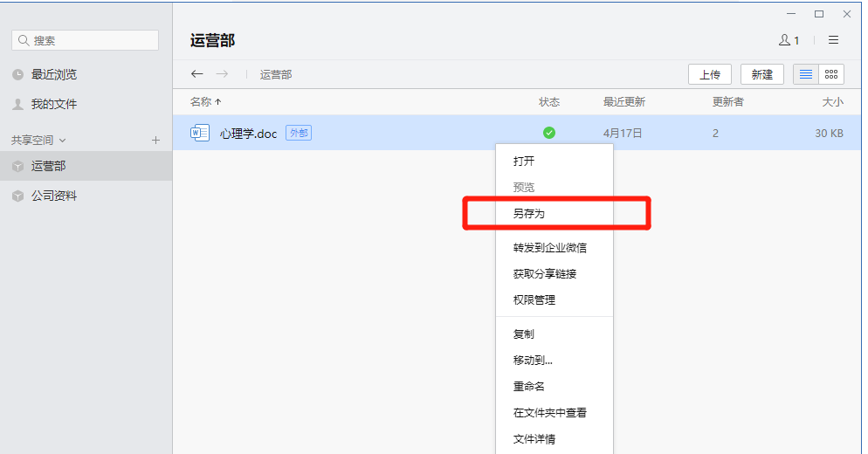
Task: Add a new shared space with plus icon
Action: 155,141
